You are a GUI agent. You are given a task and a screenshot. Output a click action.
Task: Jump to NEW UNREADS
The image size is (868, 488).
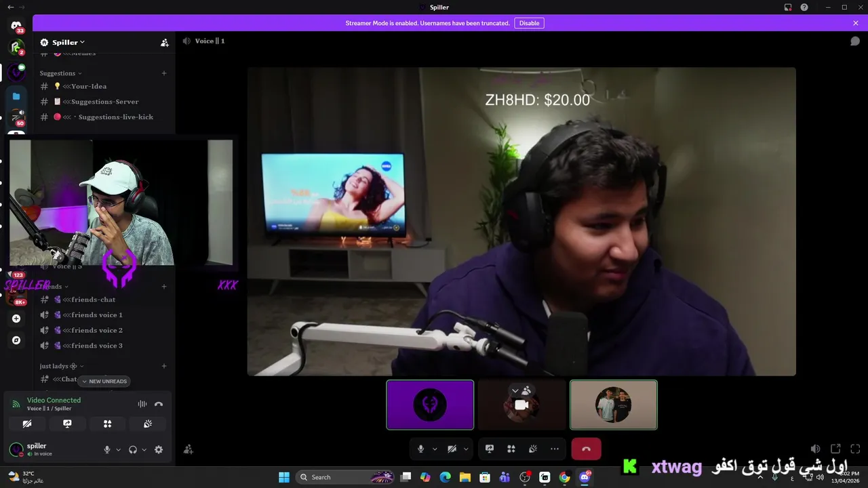[104, 382]
